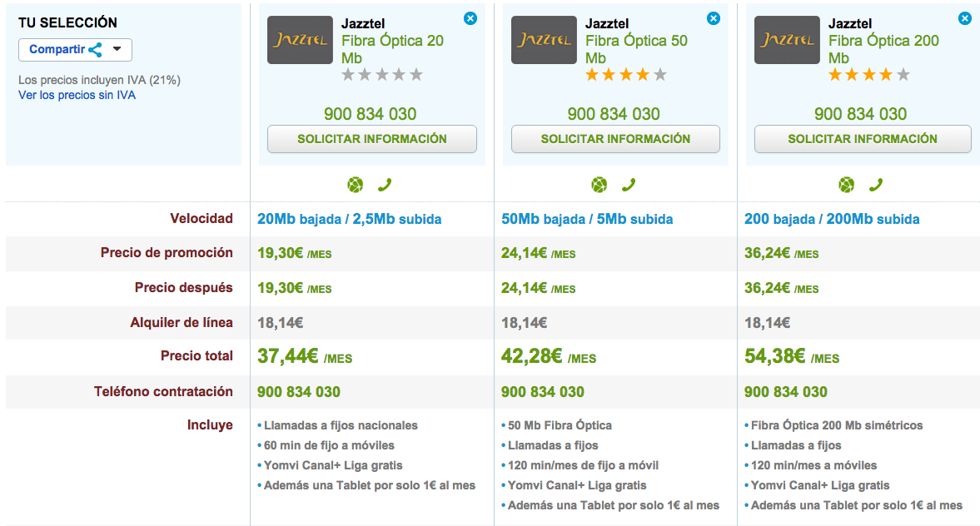Click the internet globe icon under 20 Mb plan
Viewport: 980px width, 526px height.
click(356, 185)
